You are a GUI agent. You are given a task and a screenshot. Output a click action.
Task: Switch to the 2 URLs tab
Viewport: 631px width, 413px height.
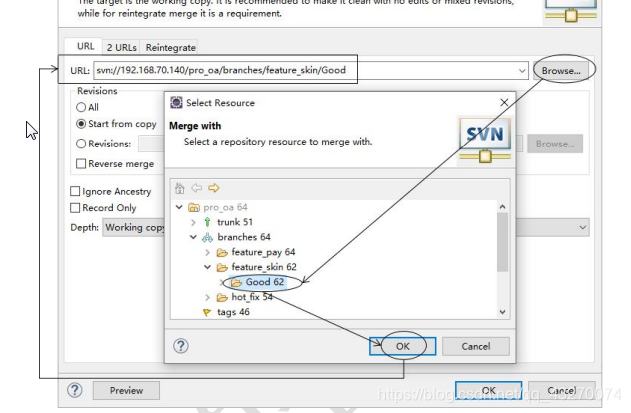point(122,47)
